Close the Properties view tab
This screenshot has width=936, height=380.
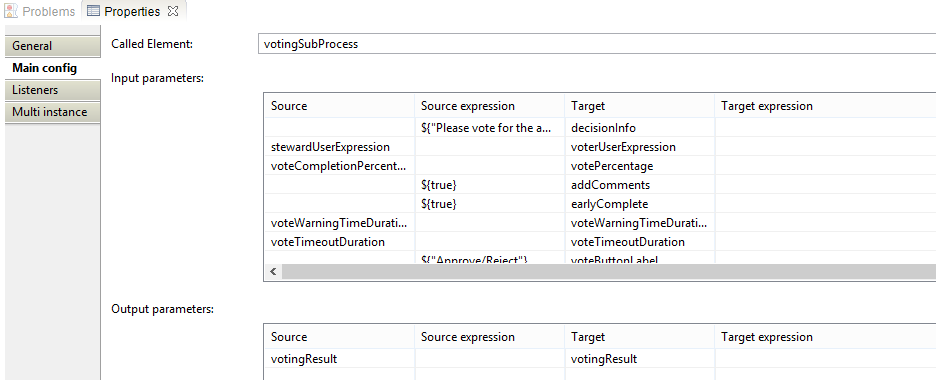coord(173,11)
